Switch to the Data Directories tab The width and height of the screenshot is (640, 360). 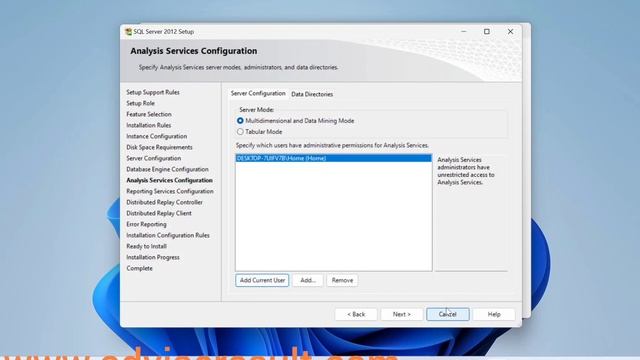(312, 94)
